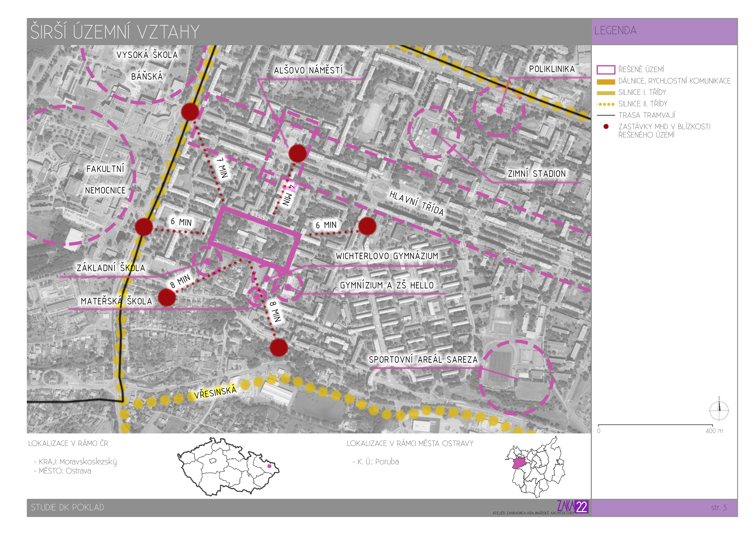The height and width of the screenshot is (535, 756).
Task: Click the red ZASTÁVKY MHD legend dot
Action: (606, 126)
